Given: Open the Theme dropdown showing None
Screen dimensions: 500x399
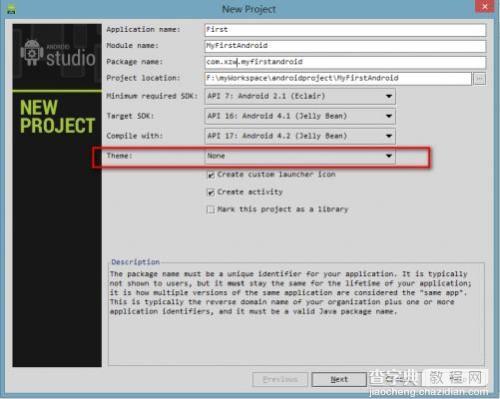Looking at the screenshot, I should pyautogui.click(x=300, y=156).
